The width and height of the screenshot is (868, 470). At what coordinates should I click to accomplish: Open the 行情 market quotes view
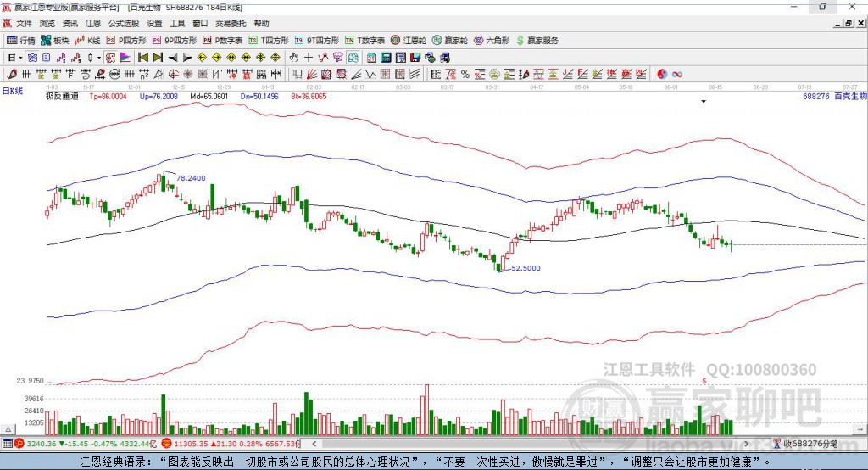coord(21,41)
